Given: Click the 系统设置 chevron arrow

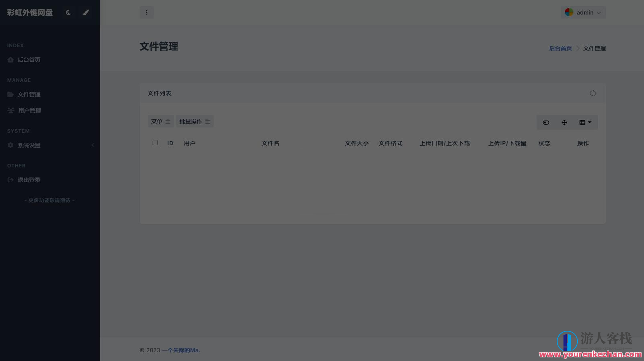Looking at the screenshot, I should 93,145.
